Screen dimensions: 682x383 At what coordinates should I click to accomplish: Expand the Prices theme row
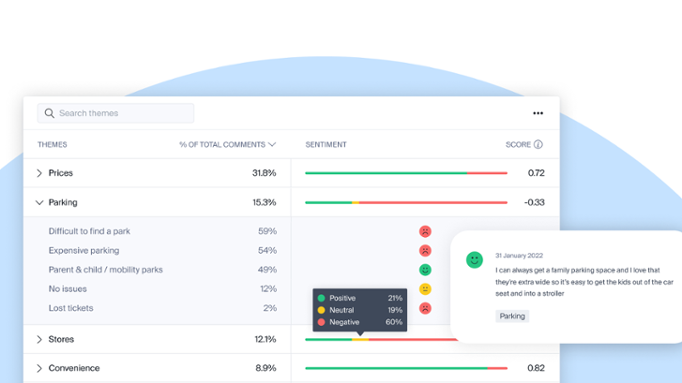(39, 173)
